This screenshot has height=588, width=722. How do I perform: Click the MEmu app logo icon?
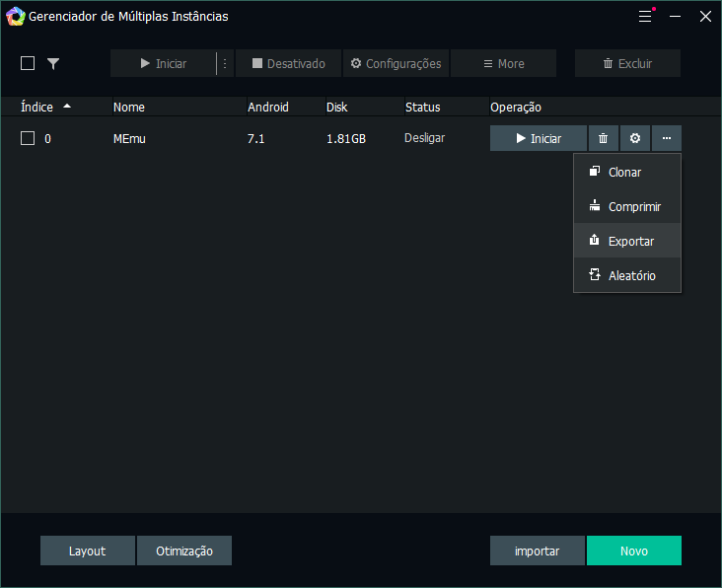coord(15,17)
